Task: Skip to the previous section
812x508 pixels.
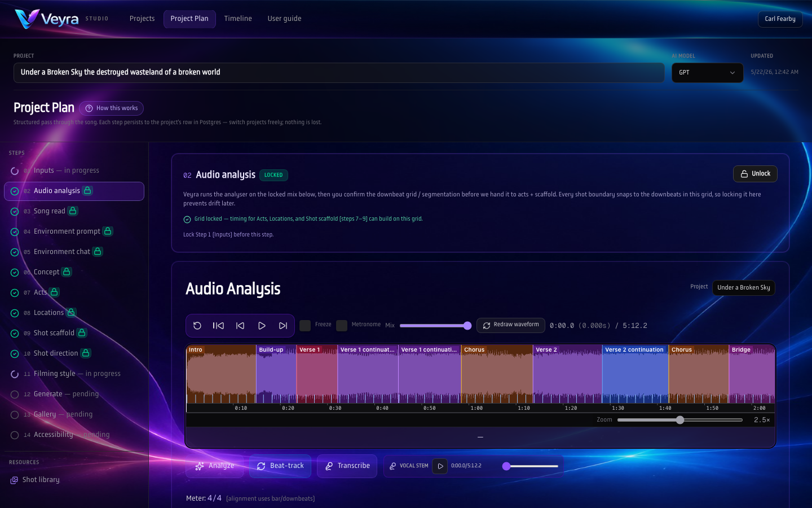Action: click(x=240, y=326)
